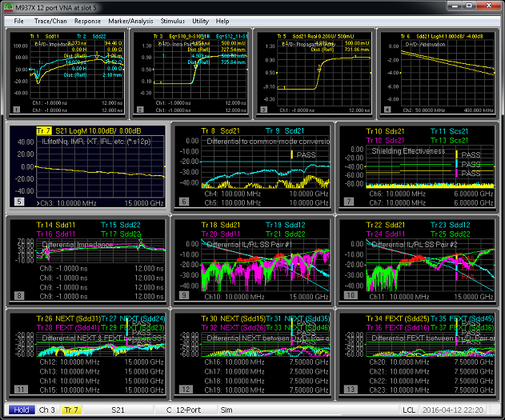Screen dimensions: 505x420
Task: Open the Trace/Chan menu
Action: pyautogui.click(x=50, y=20)
